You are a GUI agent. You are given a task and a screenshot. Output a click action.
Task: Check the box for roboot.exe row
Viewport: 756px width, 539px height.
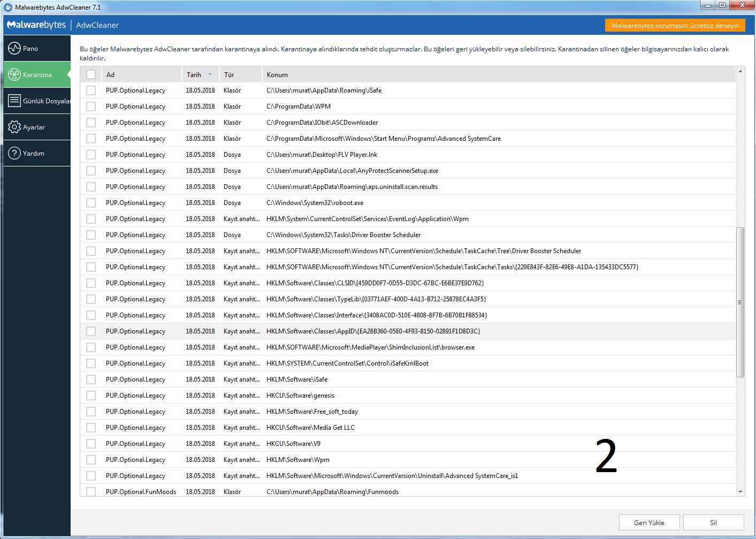point(91,203)
